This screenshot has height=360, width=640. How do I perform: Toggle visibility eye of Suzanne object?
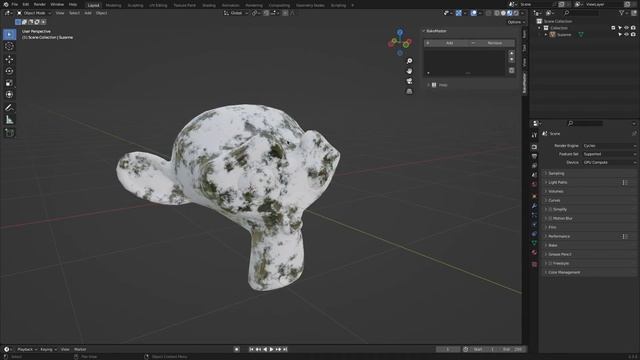point(626,35)
